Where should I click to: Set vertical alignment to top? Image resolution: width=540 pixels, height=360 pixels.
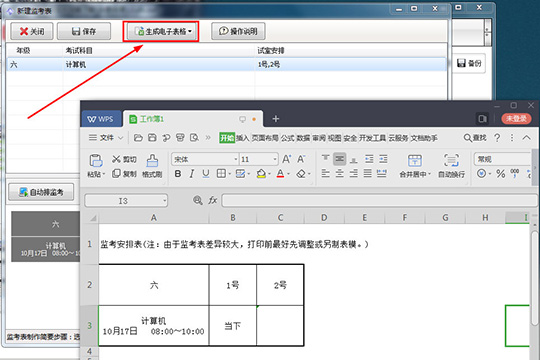(325, 159)
